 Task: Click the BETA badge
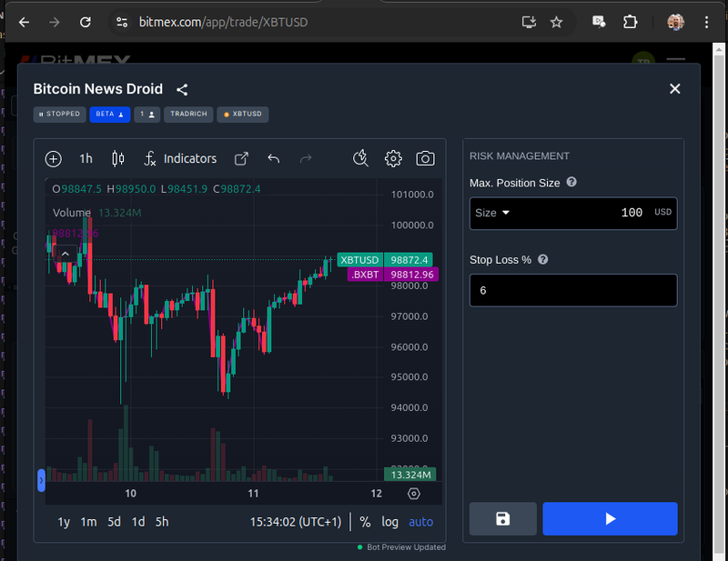109,115
